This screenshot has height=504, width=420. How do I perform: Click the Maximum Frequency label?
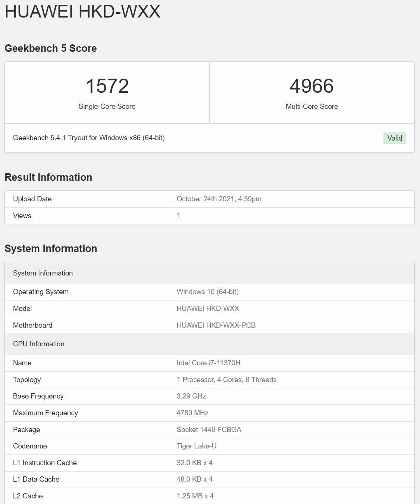click(x=46, y=413)
